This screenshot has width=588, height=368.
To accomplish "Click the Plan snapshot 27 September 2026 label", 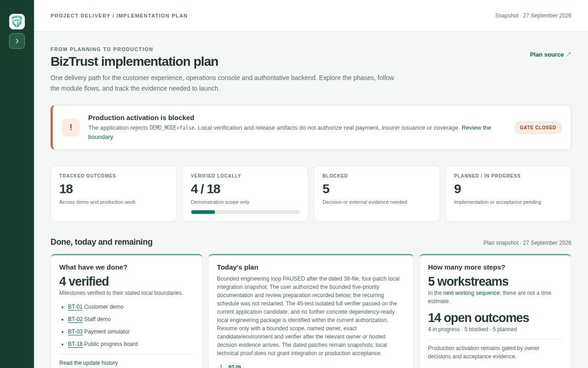I will point(527,243).
